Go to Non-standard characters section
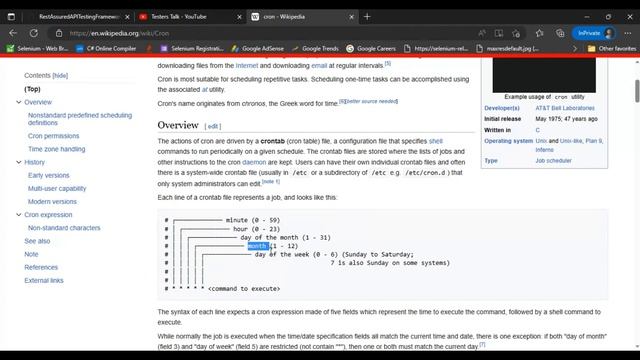The height and width of the screenshot is (360, 640). pyautogui.click(x=64, y=228)
